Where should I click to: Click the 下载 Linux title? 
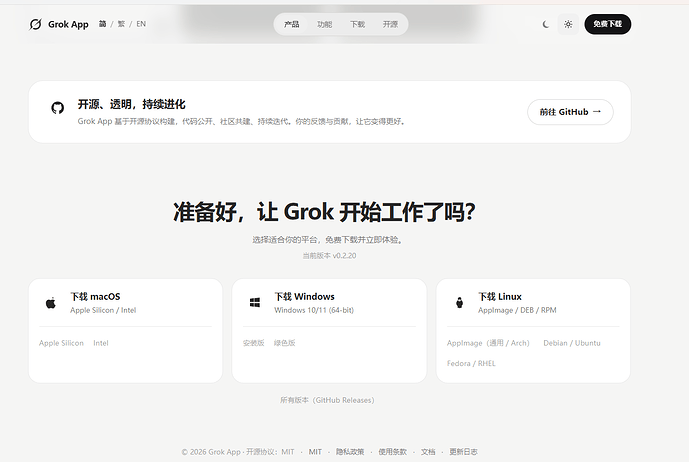coord(500,297)
